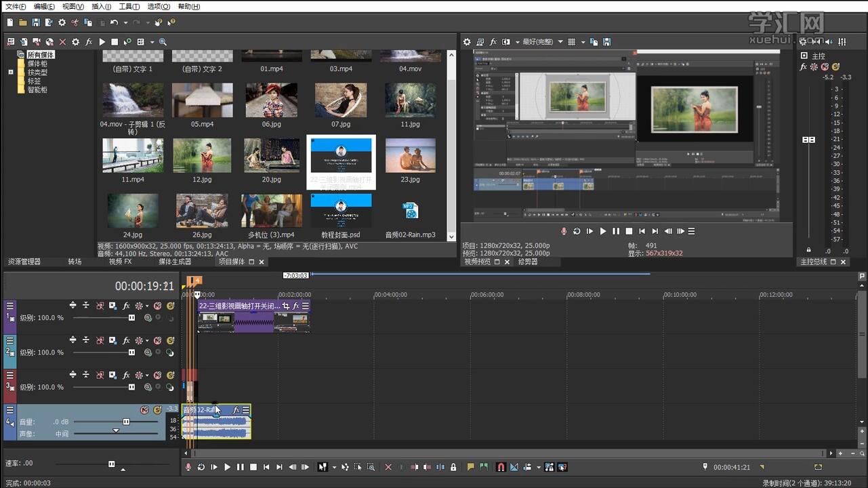Toggle loop playback in the timeline transport

coord(201,467)
